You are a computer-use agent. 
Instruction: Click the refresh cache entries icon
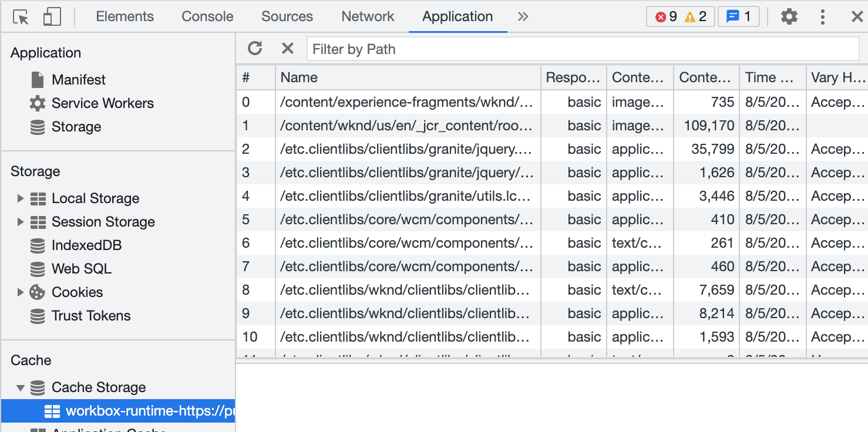255,48
